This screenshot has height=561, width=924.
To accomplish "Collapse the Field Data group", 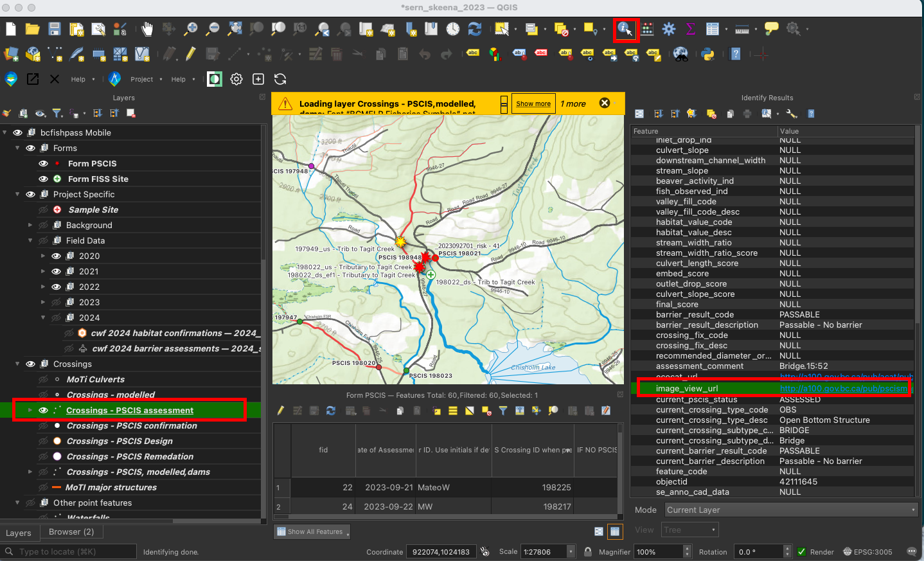I will click(30, 240).
